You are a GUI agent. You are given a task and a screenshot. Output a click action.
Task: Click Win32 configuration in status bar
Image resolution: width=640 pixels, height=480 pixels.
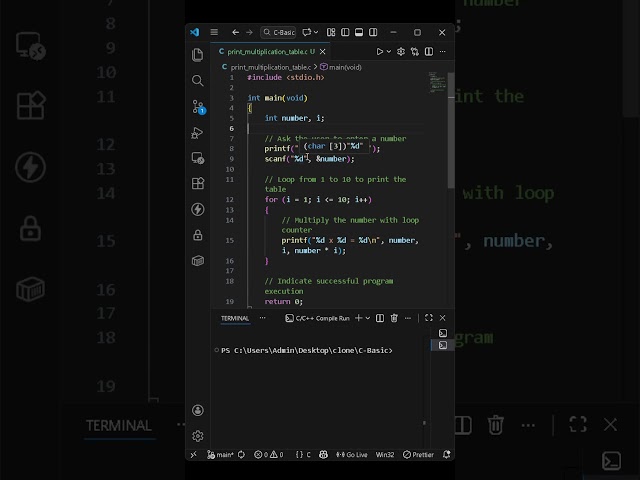click(x=384, y=454)
